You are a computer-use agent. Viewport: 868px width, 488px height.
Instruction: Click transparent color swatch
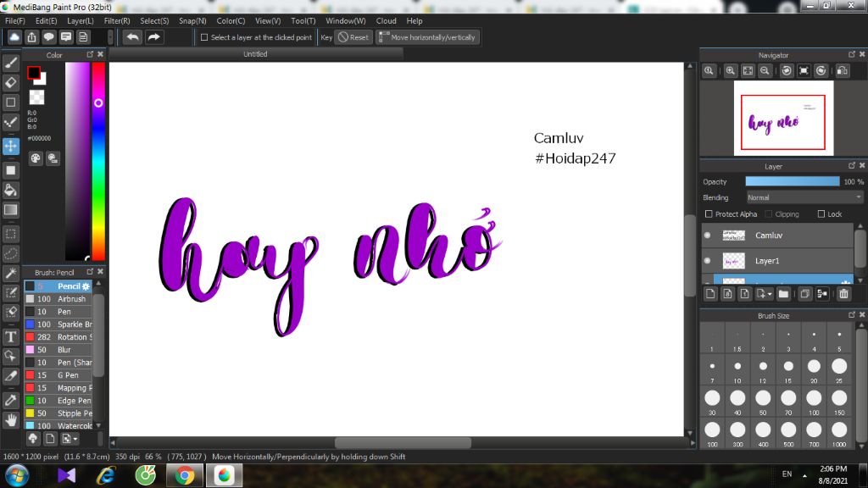click(36, 97)
